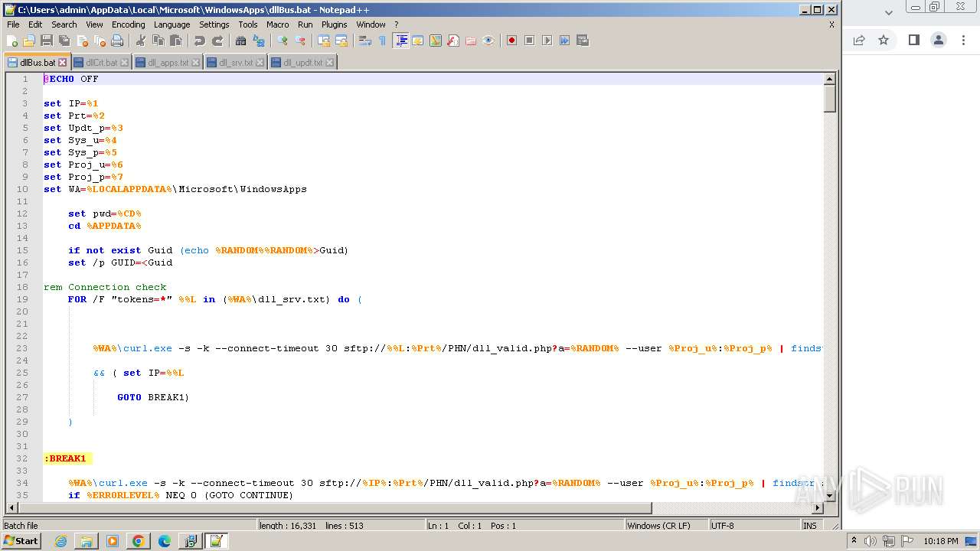Save the current file using toolbar icon
This screenshot has height=551, width=980.
47,41
